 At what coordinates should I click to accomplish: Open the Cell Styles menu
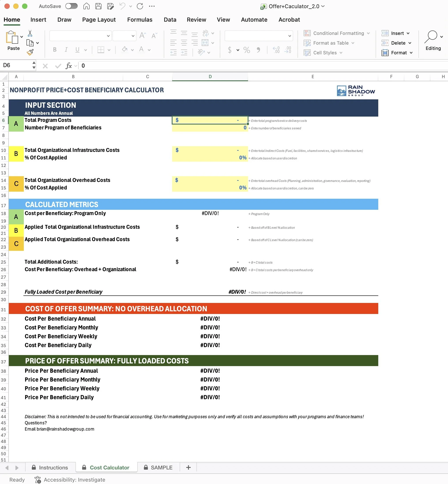[323, 53]
